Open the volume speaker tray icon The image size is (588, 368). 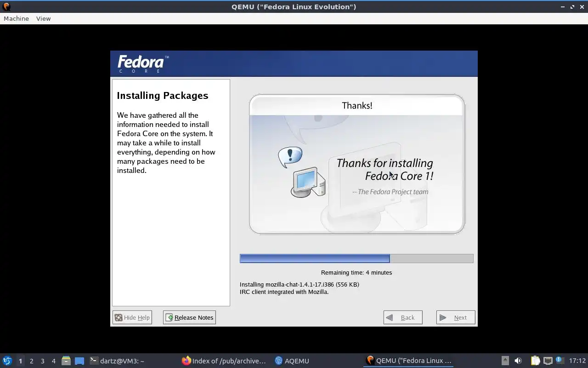(518, 361)
